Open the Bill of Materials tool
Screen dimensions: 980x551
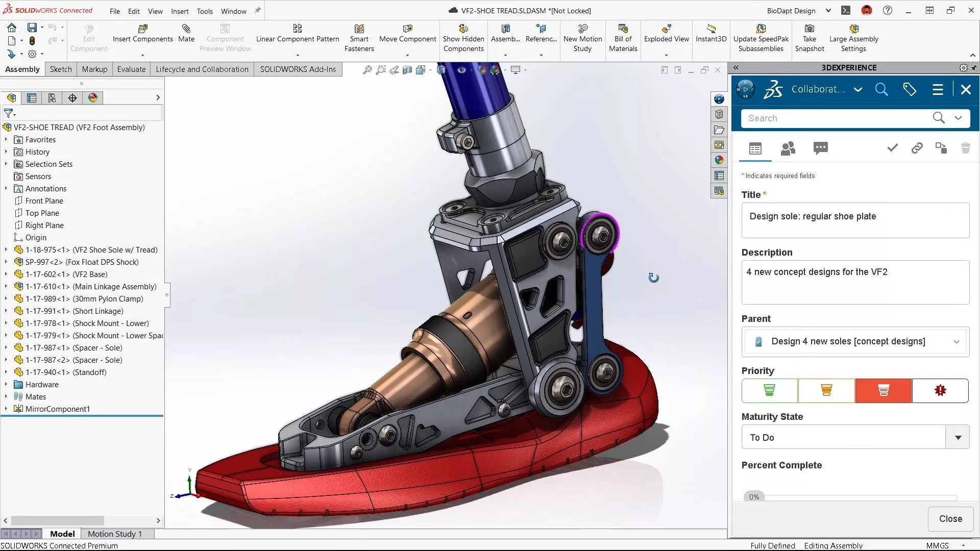(x=622, y=37)
